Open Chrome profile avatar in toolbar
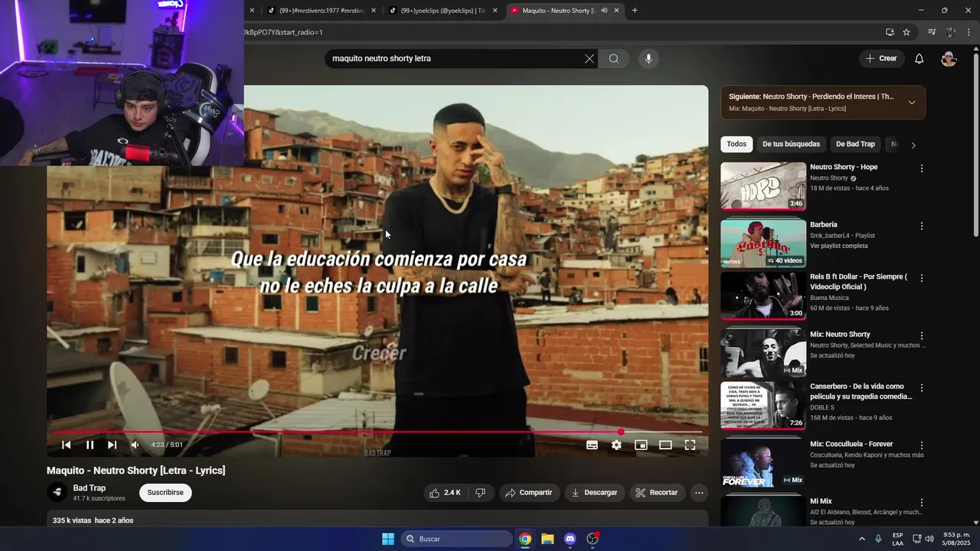980x551 pixels. [950, 32]
